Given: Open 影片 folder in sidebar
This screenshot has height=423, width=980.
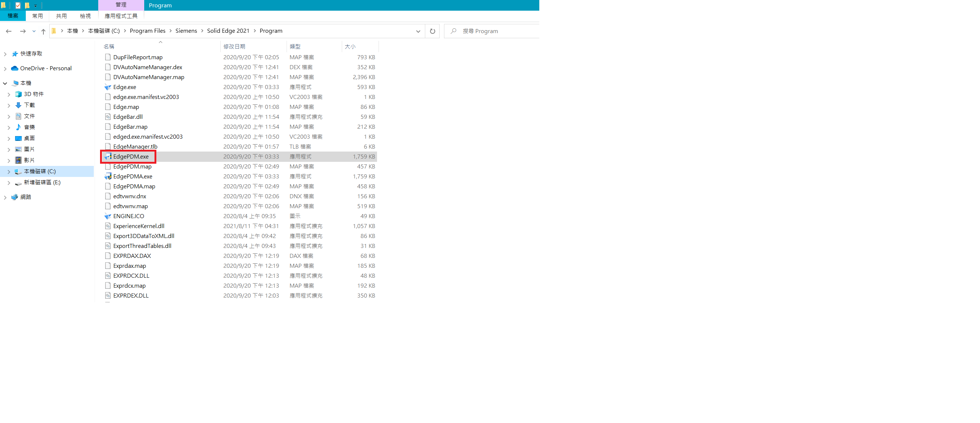Looking at the screenshot, I should pyautogui.click(x=29, y=160).
